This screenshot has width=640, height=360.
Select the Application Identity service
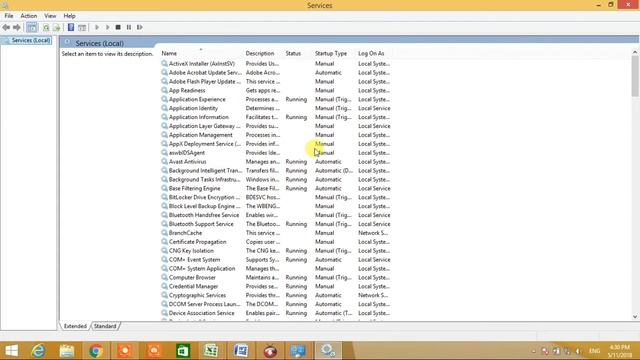coord(276,109)
